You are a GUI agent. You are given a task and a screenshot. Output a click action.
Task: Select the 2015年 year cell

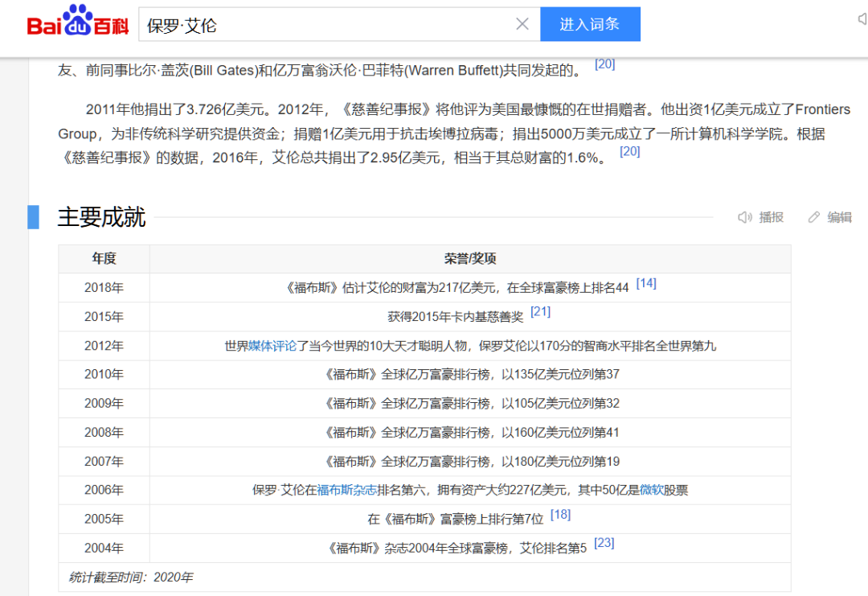[104, 317]
